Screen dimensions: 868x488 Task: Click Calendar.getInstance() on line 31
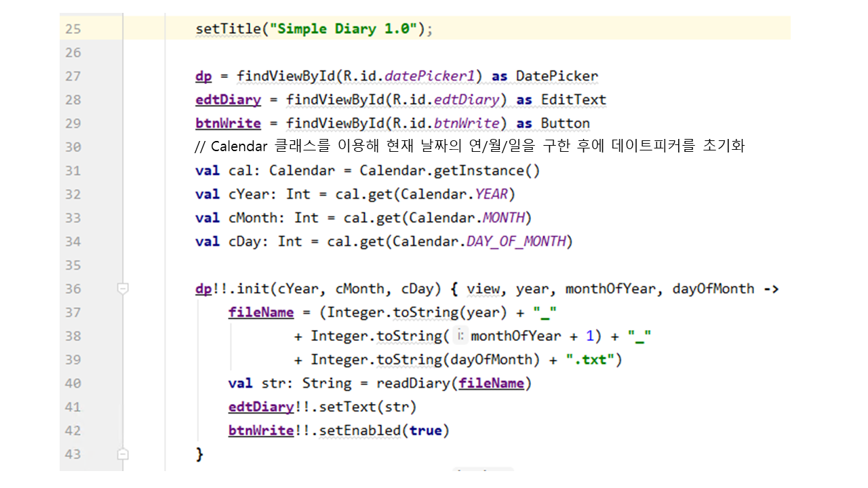pos(449,171)
